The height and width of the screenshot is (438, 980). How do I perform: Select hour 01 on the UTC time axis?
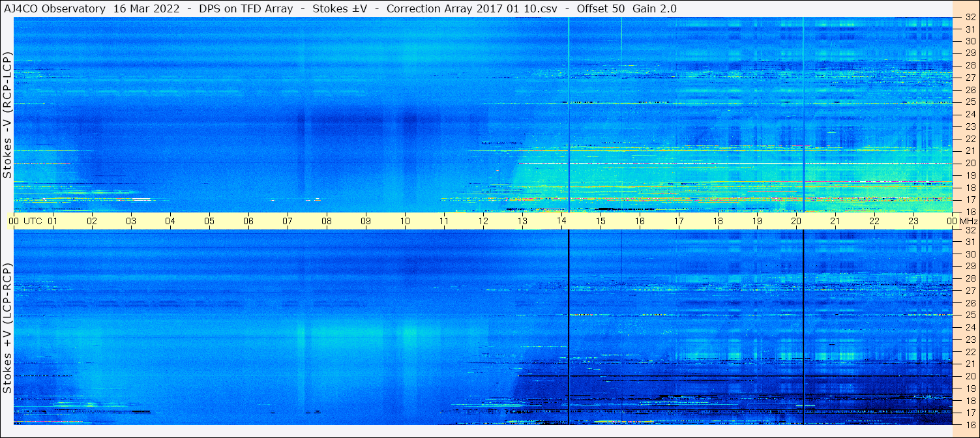pos(53,221)
